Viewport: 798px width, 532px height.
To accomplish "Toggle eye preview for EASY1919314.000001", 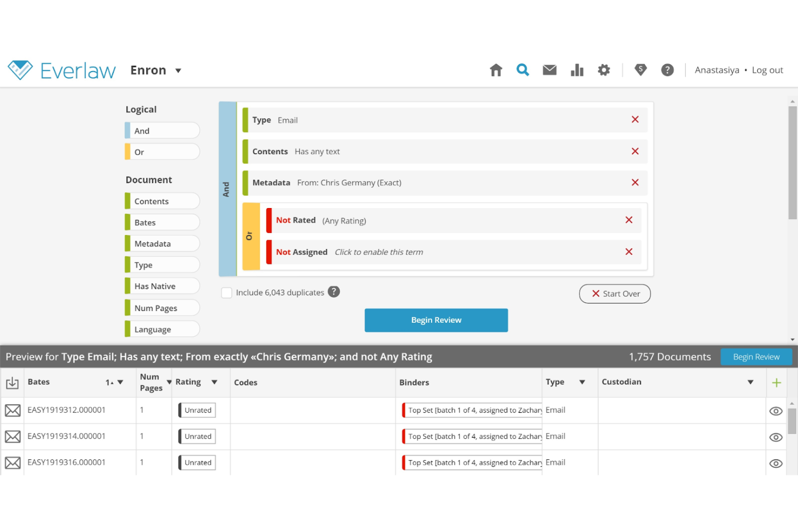I will (x=775, y=437).
